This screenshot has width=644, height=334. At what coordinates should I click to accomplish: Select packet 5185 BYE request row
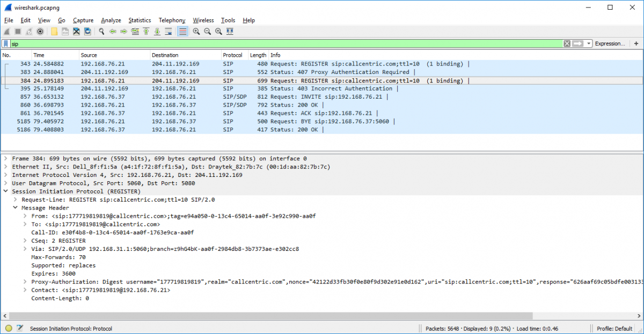(322, 121)
